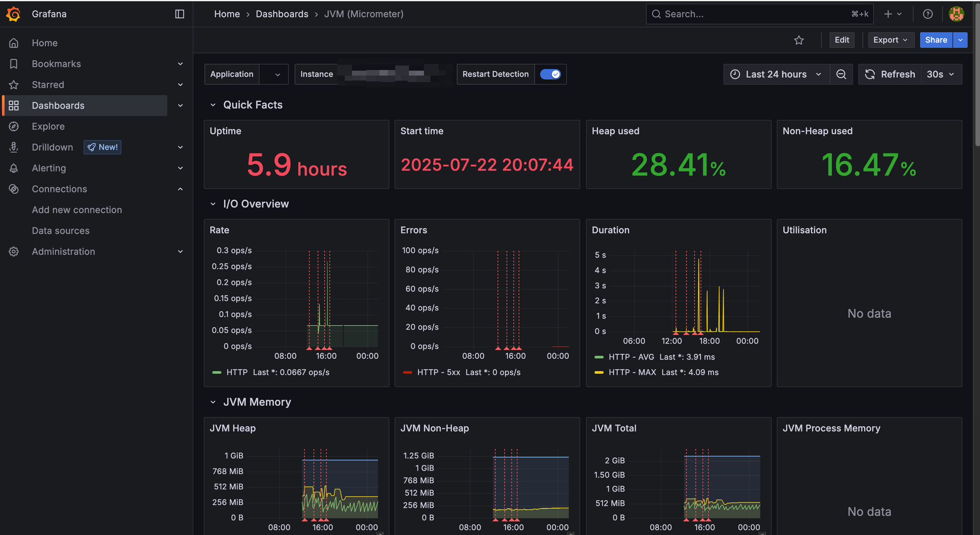The height and width of the screenshot is (535, 980).
Task: Zoom out the time range
Action: click(841, 74)
